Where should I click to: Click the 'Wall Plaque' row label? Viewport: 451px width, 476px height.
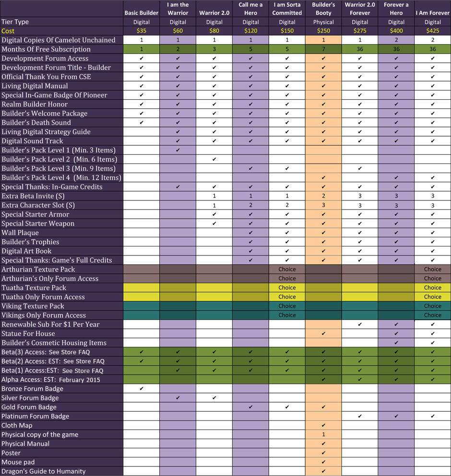coord(20,232)
